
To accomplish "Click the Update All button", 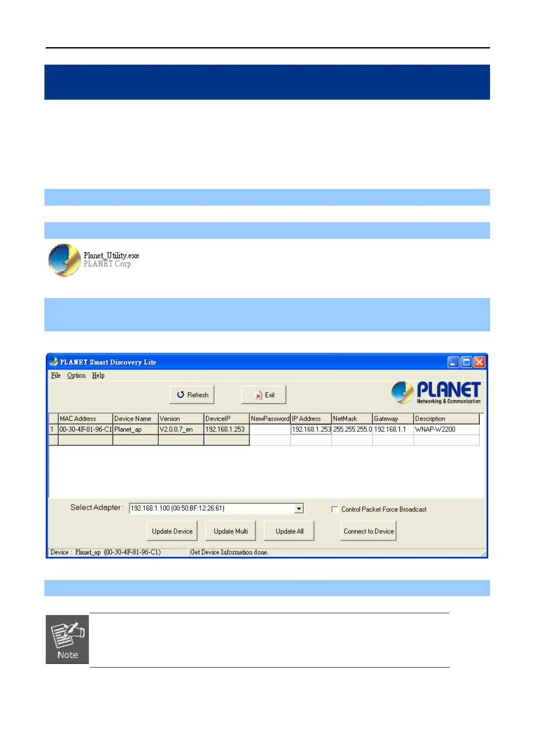I will pyautogui.click(x=289, y=531).
